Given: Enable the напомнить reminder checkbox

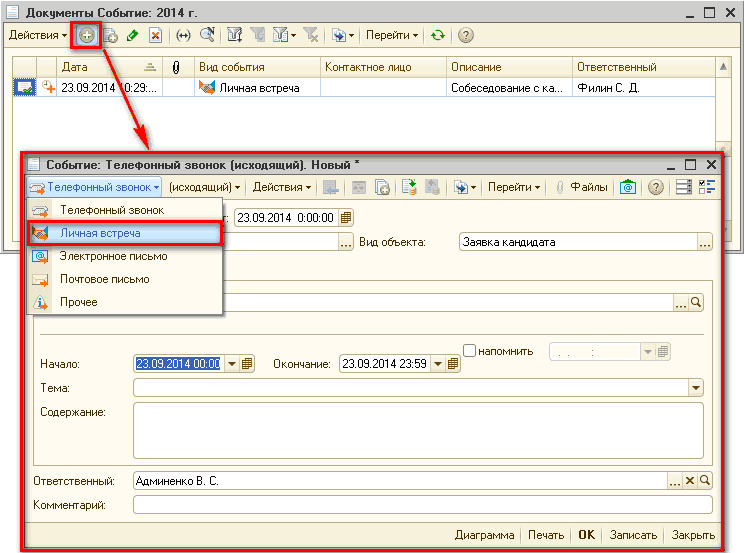Looking at the screenshot, I should click(470, 350).
